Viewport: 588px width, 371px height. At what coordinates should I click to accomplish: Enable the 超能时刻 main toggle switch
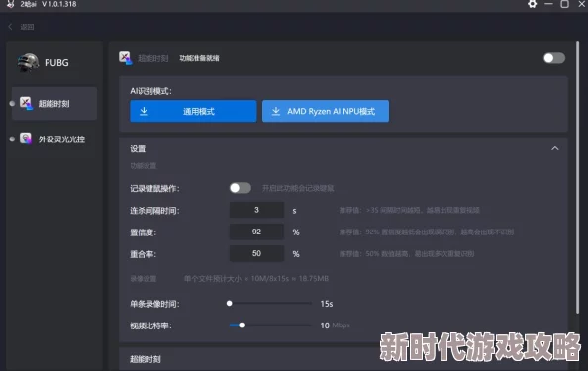click(554, 58)
